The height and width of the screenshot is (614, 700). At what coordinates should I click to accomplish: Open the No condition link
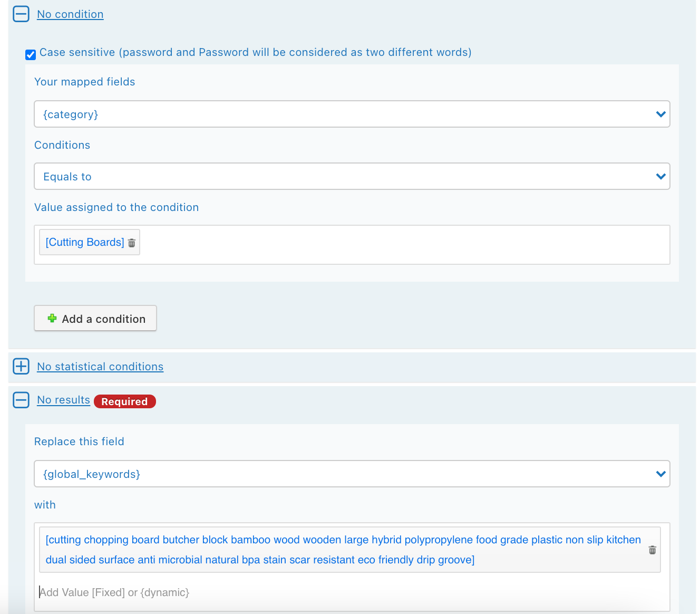click(70, 14)
